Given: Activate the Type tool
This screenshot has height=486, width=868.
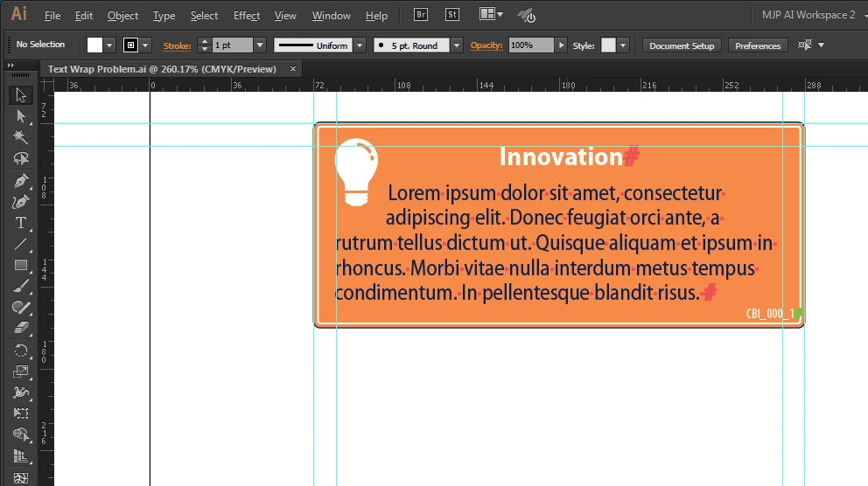Looking at the screenshot, I should tap(21, 223).
